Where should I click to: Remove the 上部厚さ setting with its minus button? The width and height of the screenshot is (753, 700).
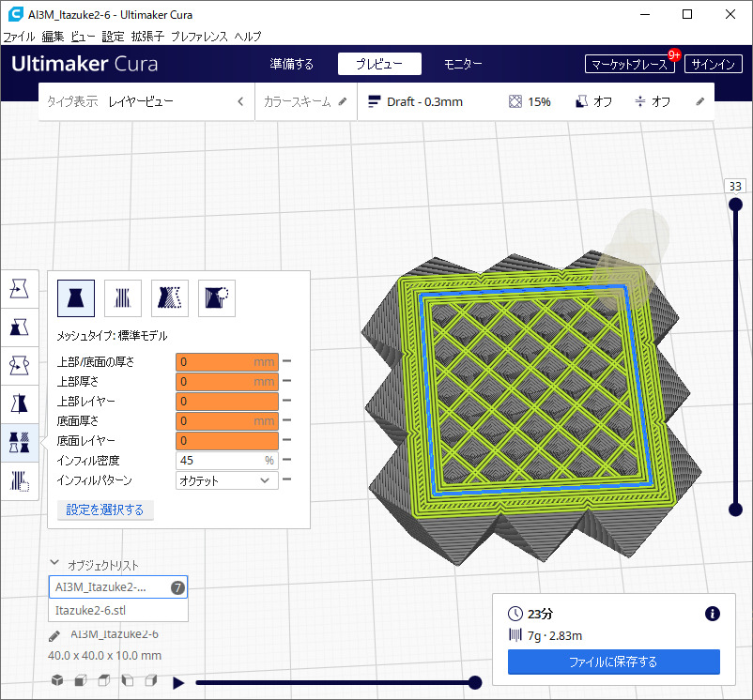point(286,382)
